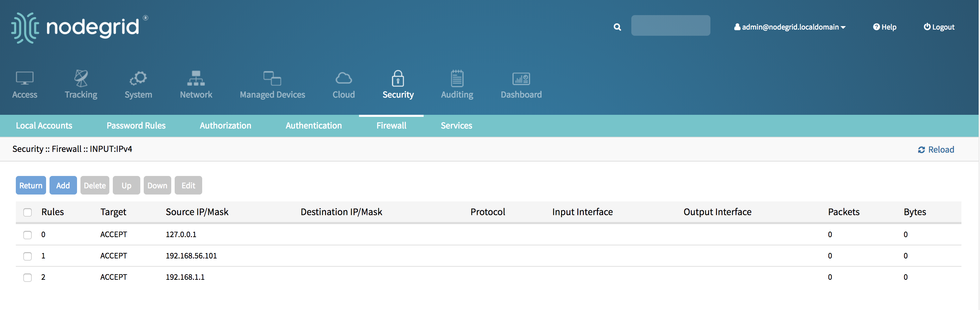This screenshot has width=980, height=310.
Task: Click the Add rule button
Action: click(63, 185)
